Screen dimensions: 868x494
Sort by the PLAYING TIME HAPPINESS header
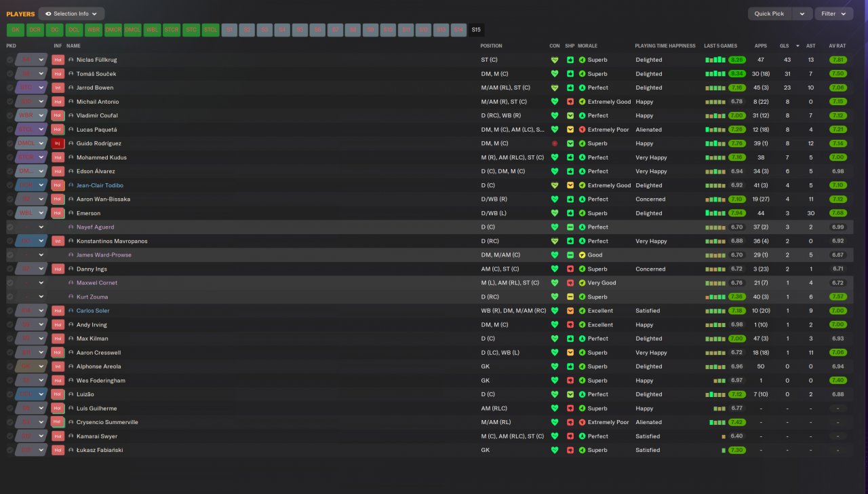665,46
